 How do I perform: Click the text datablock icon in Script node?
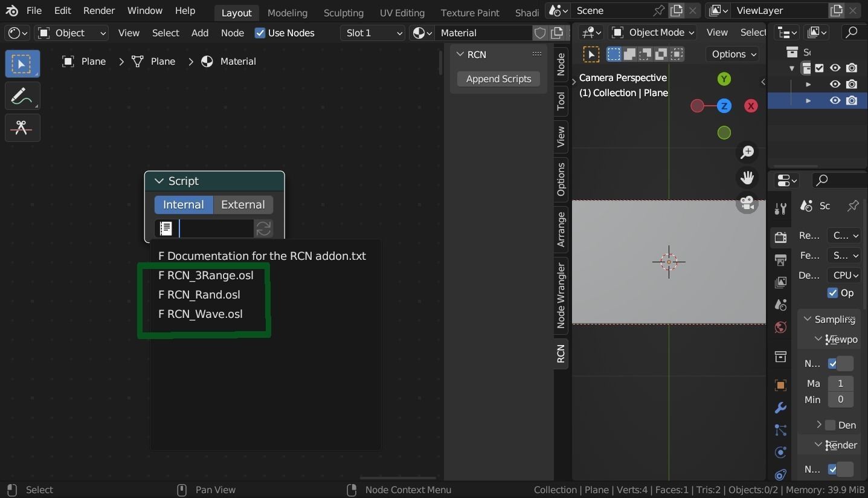coord(166,228)
